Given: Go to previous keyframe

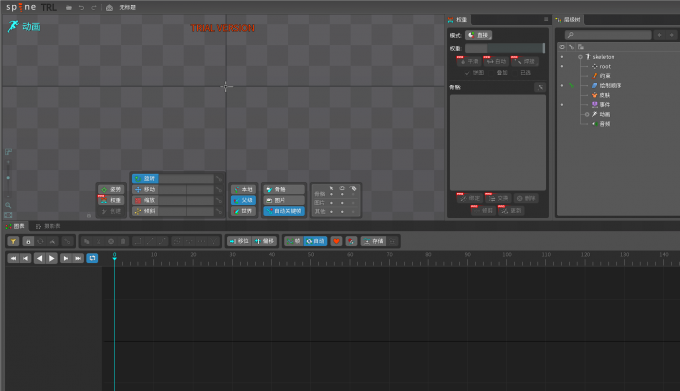Looking at the screenshot, I should click(26, 258).
